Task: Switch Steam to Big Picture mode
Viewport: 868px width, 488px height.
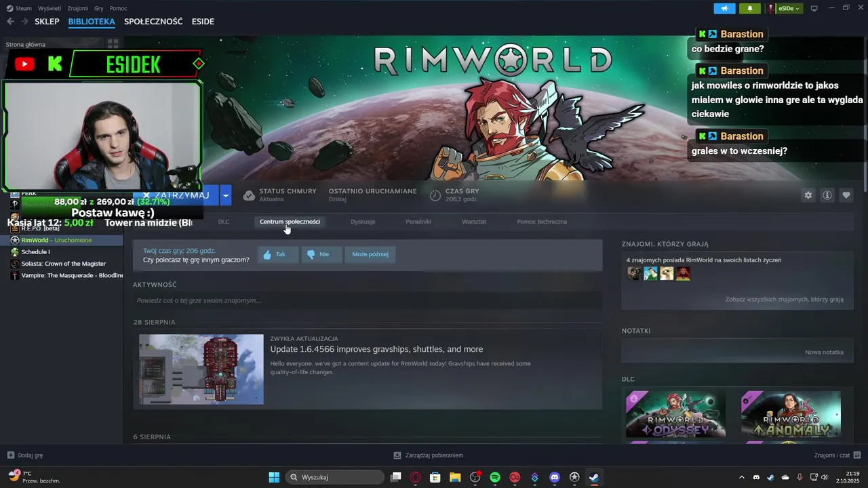Action: point(814,8)
